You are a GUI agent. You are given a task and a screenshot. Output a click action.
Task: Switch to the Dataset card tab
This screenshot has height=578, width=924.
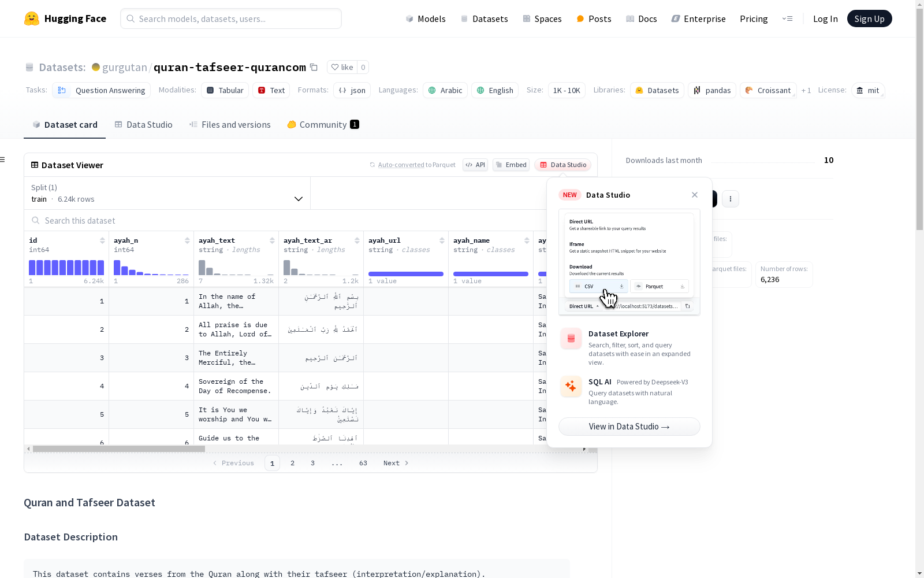click(x=65, y=125)
